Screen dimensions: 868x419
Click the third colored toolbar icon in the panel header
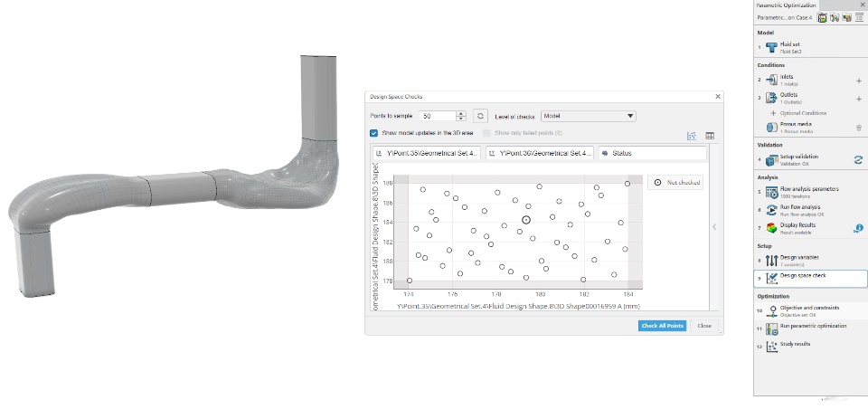[846, 18]
